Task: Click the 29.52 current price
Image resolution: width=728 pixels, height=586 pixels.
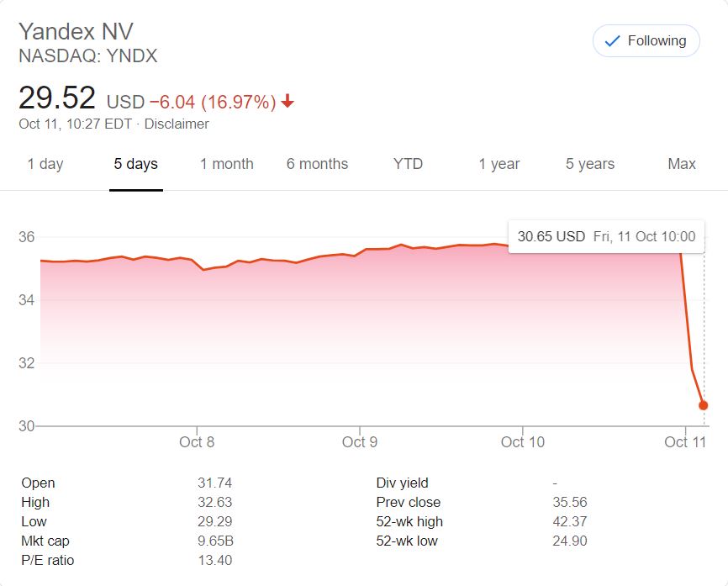Action: point(57,99)
